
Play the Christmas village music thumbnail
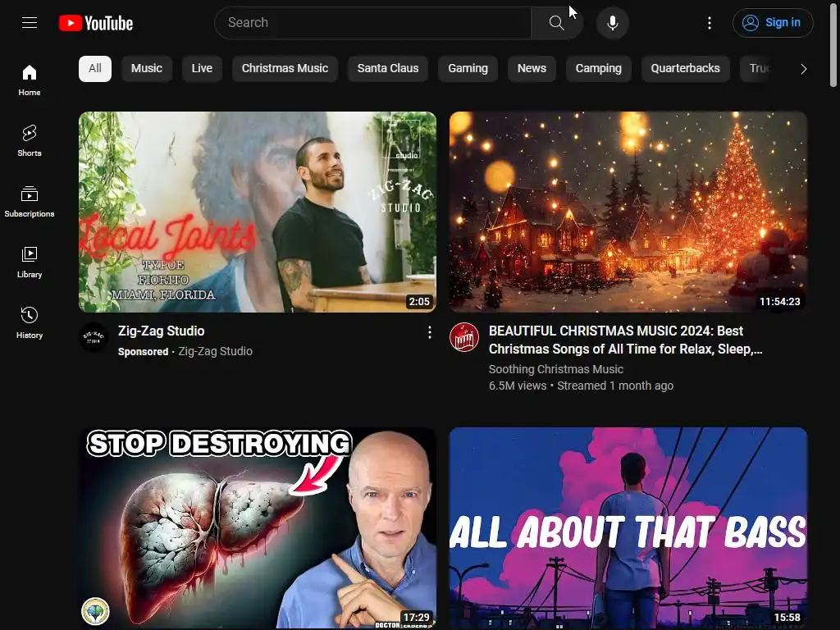tap(628, 212)
